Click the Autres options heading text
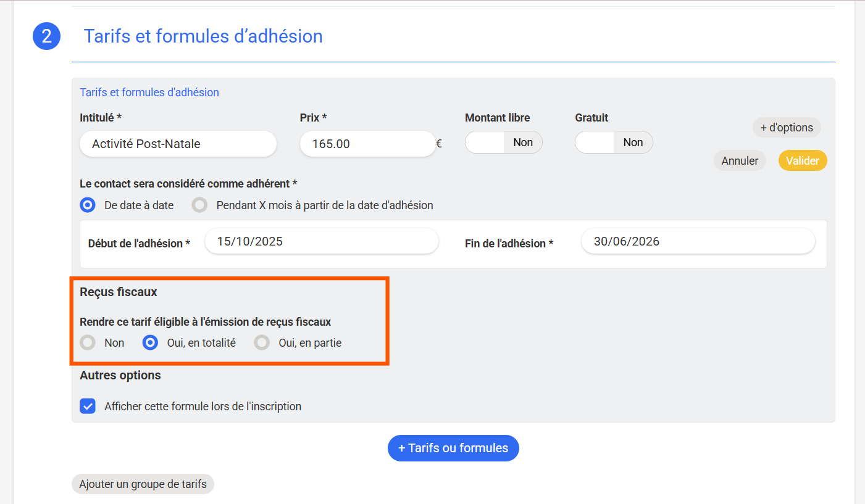Viewport: 865px width, 504px height. (120, 375)
